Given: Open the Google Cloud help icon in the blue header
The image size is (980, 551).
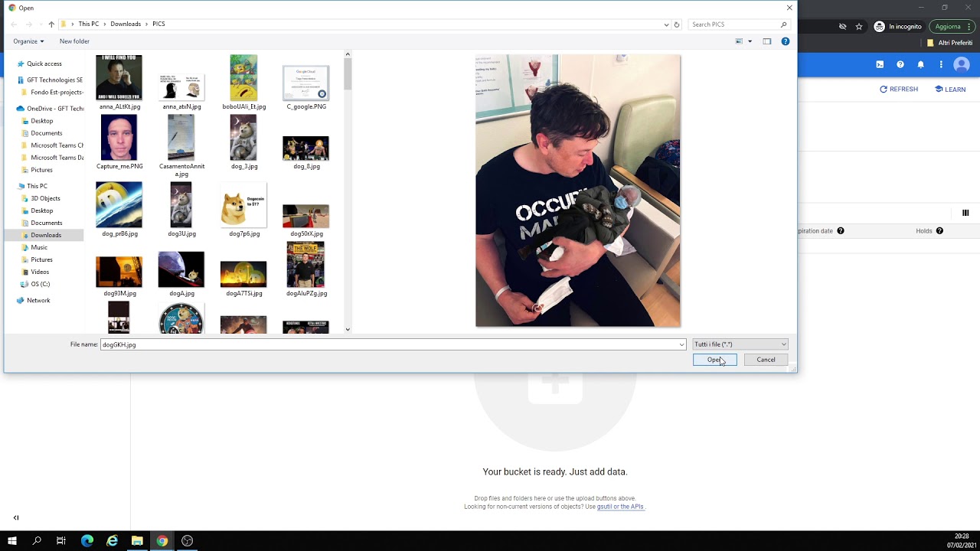Looking at the screenshot, I should tap(900, 65).
